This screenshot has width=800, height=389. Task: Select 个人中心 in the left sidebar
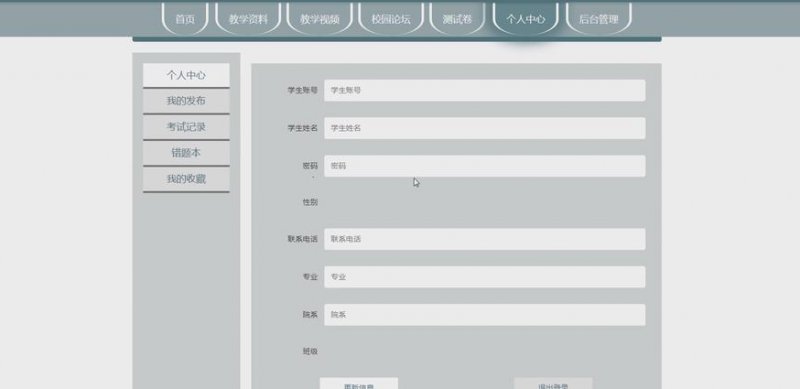point(186,75)
